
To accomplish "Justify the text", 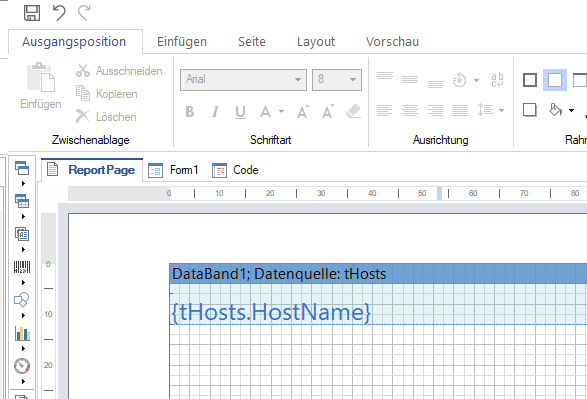I will pyautogui.click(x=460, y=110).
